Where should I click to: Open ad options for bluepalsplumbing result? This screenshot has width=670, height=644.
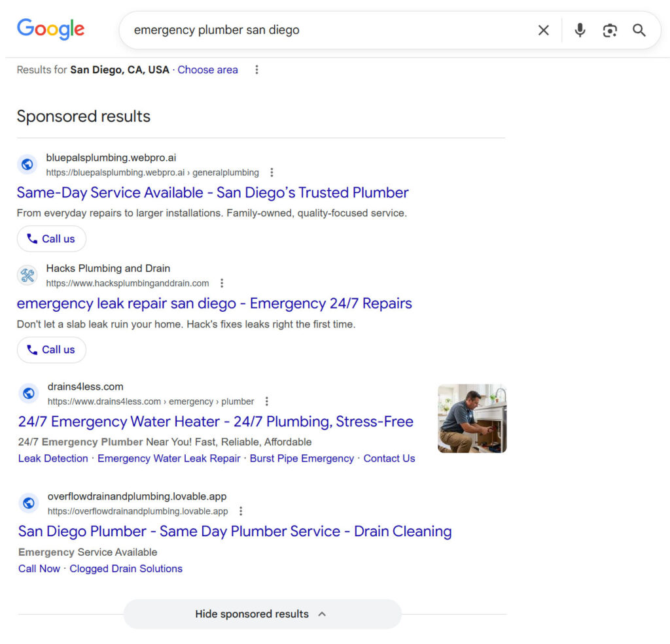coord(272,173)
